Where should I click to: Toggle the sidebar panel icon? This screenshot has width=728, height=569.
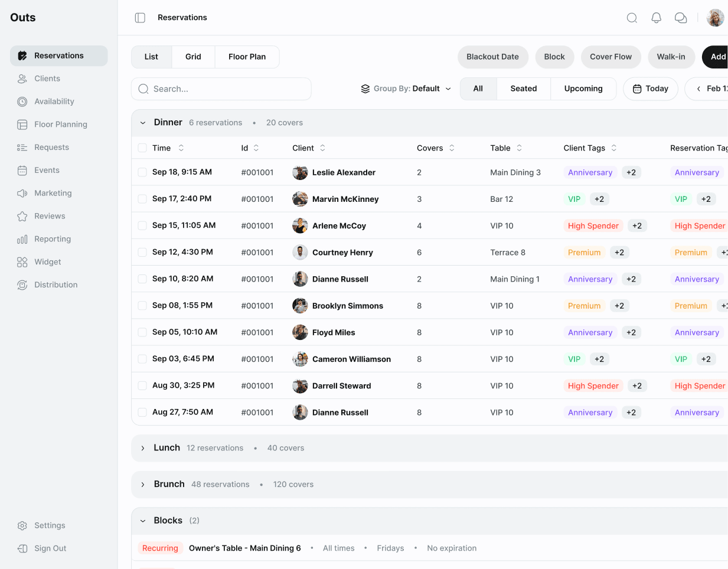click(140, 18)
